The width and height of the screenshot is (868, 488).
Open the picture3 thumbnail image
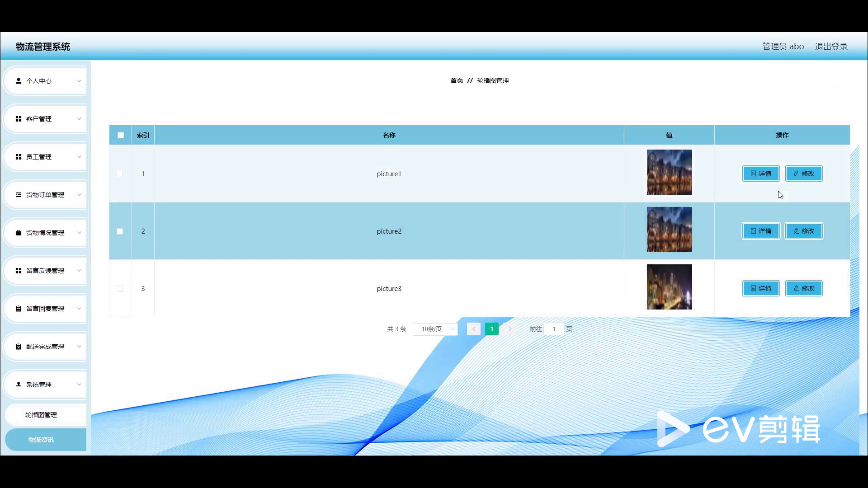669,287
